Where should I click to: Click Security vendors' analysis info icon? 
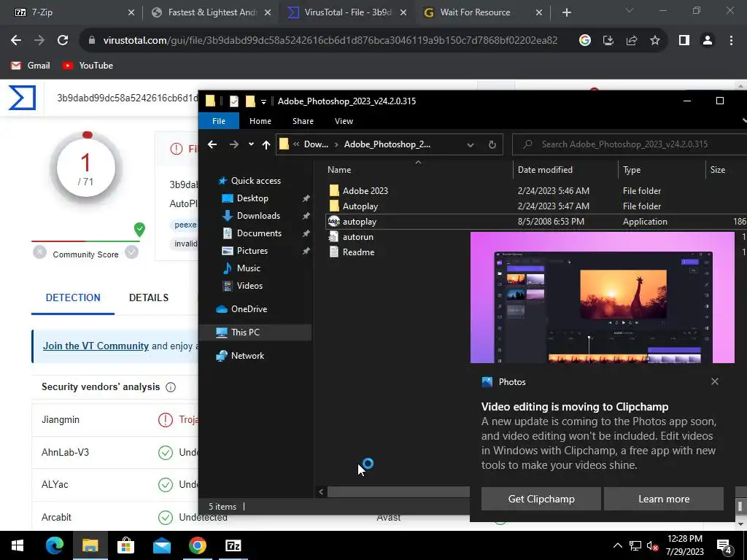[171, 387]
